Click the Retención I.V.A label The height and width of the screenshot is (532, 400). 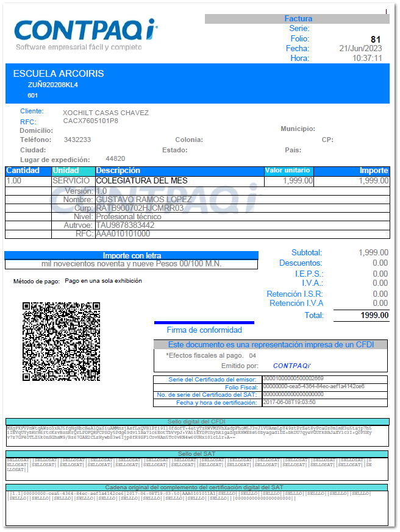tap(296, 303)
